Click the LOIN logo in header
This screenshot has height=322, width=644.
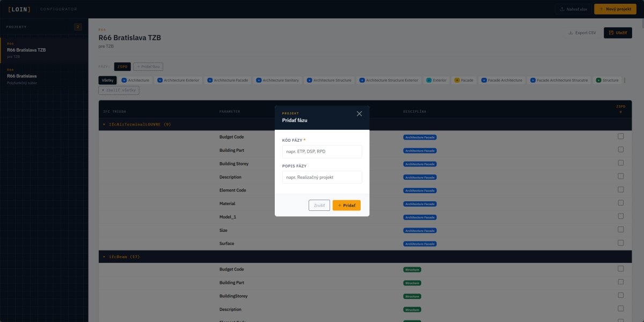click(19, 9)
